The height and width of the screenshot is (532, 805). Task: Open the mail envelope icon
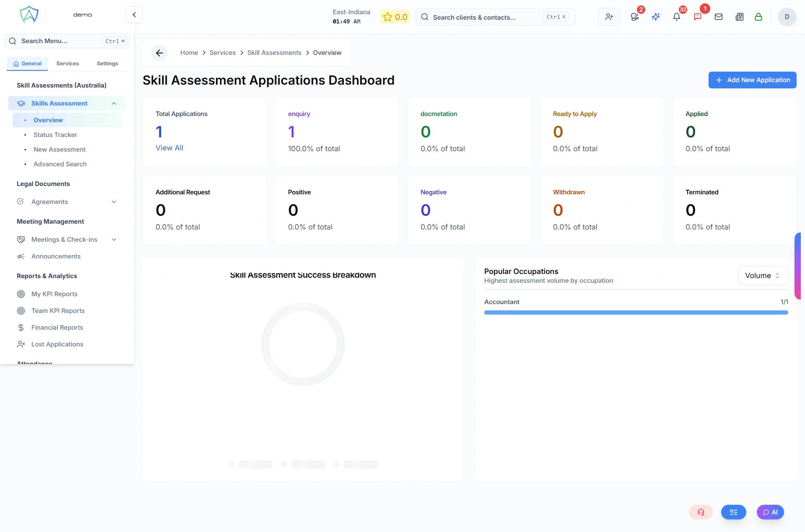coord(718,17)
